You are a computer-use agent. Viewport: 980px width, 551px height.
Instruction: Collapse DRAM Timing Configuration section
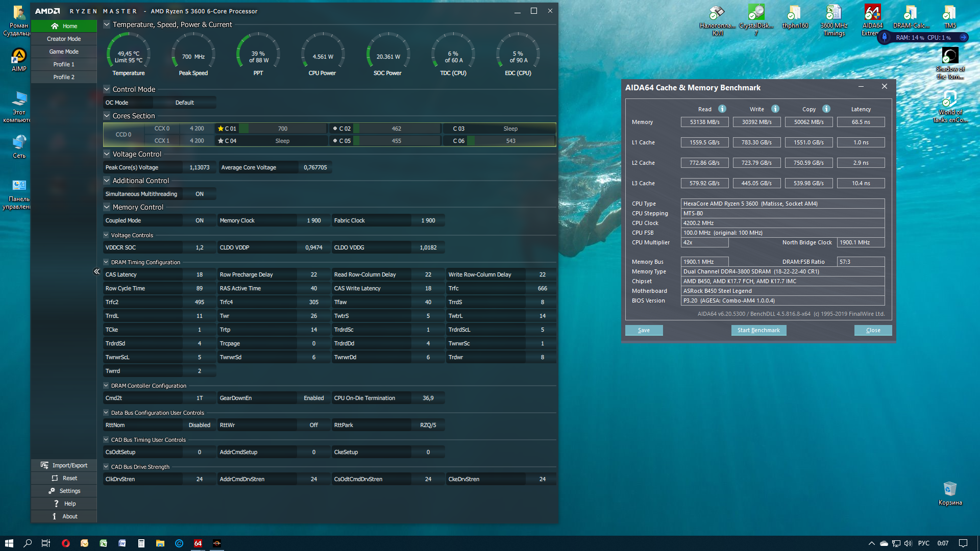(106, 262)
